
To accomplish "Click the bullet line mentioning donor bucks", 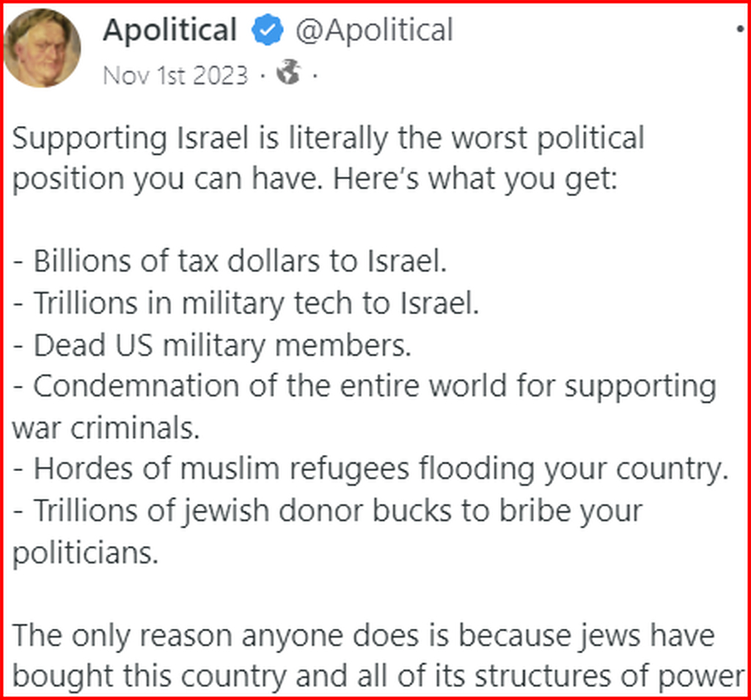I will coord(327,511).
